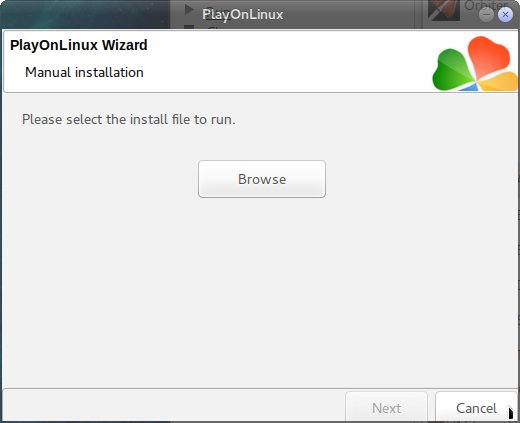Click the red leaf of the logo

[488, 56]
